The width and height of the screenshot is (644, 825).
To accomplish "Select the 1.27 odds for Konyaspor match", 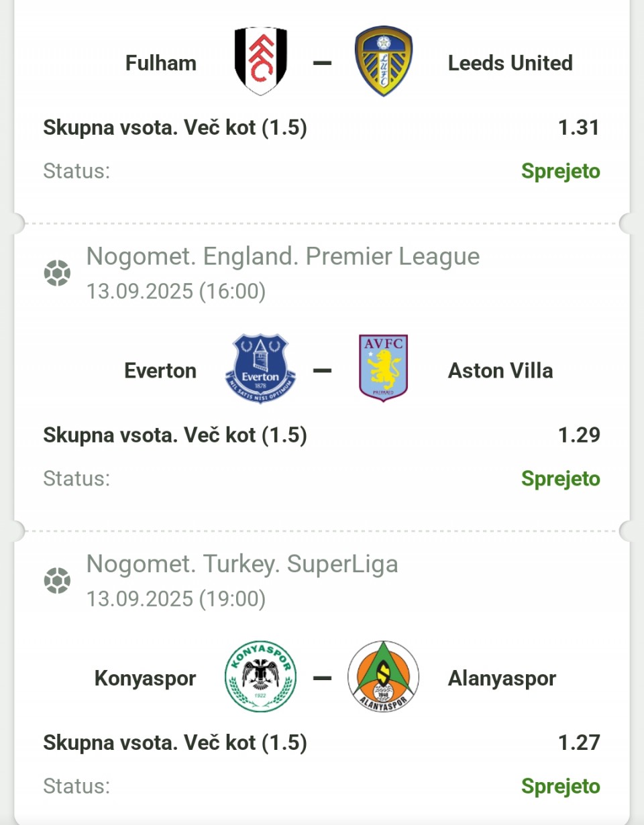I will coord(579,742).
